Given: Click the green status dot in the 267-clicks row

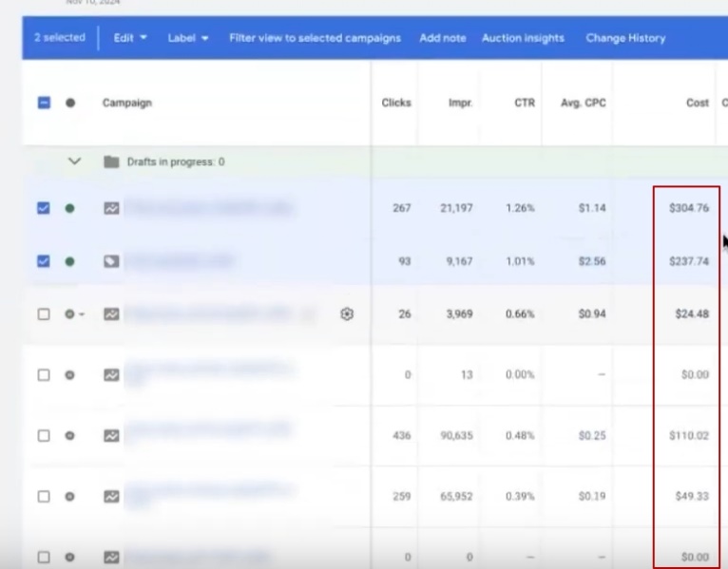Looking at the screenshot, I should point(69,208).
